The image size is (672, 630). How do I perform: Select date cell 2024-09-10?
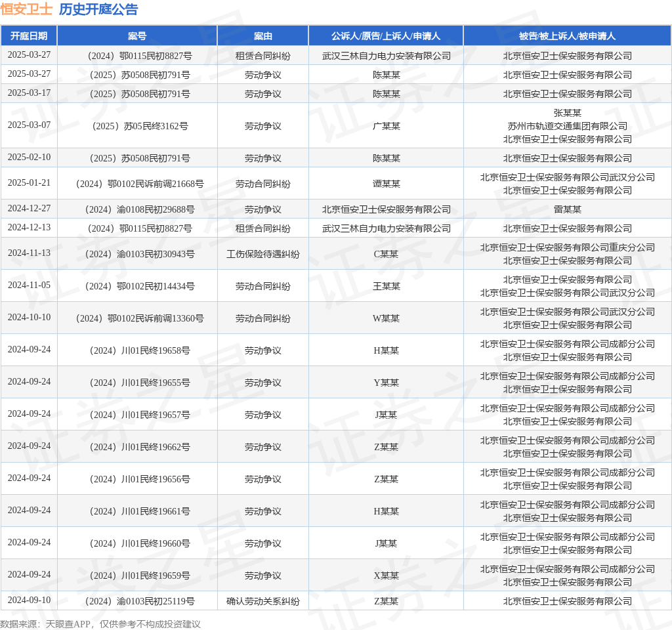[x=29, y=600]
